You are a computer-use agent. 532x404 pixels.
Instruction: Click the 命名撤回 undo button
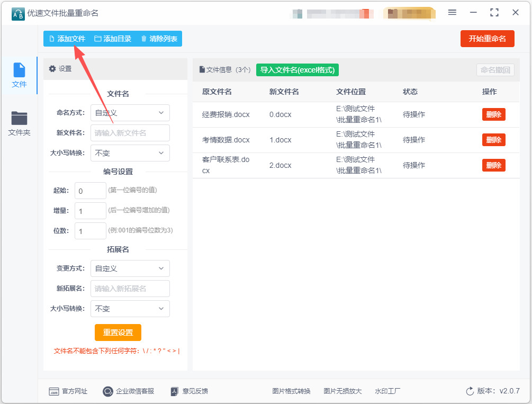tap(495, 70)
